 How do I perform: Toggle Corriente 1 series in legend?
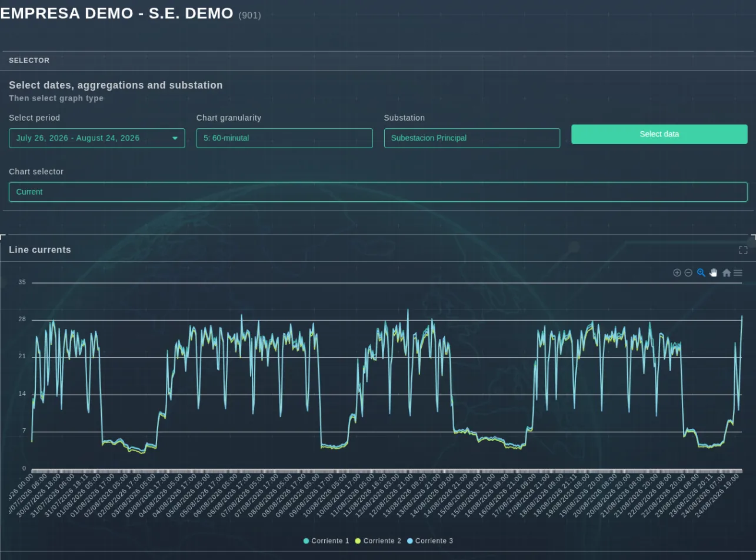point(327,541)
